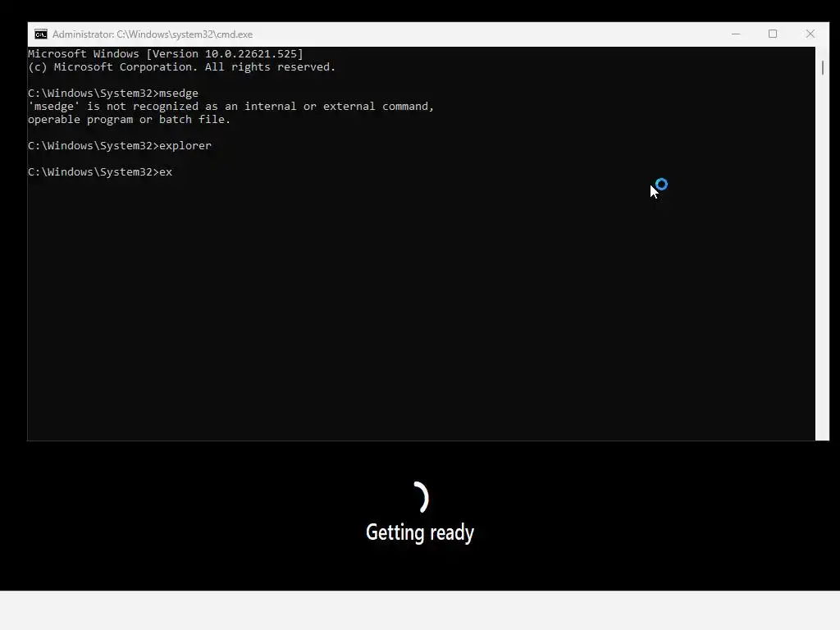Viewport: 840px width, 630px height.
Task: Click the line "Microsoft Windows [Version 10.0.22621.525]"
Action: [166, 53]
